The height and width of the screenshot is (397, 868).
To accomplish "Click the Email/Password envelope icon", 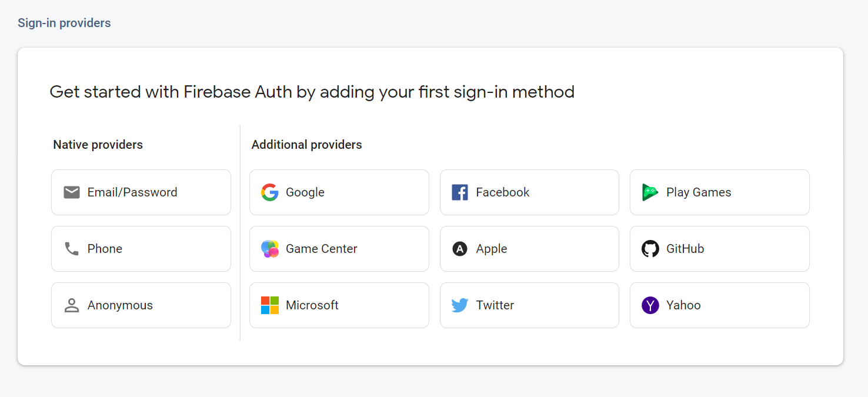I will click(71, 192).
